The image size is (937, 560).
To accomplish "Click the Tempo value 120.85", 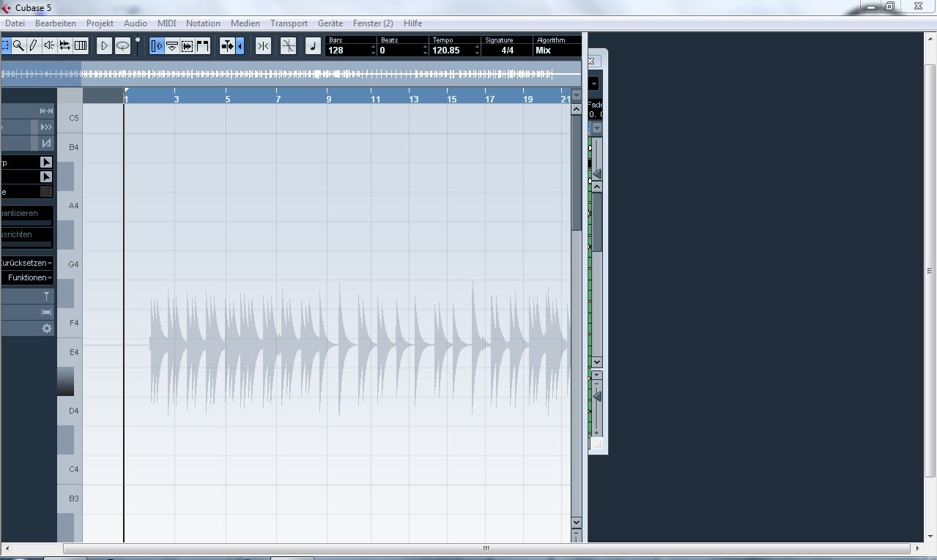I will coord(446,51).
